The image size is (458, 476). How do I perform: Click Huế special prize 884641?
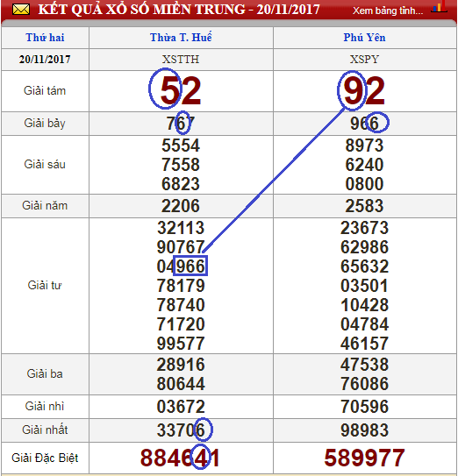click(x=180, y=458)
